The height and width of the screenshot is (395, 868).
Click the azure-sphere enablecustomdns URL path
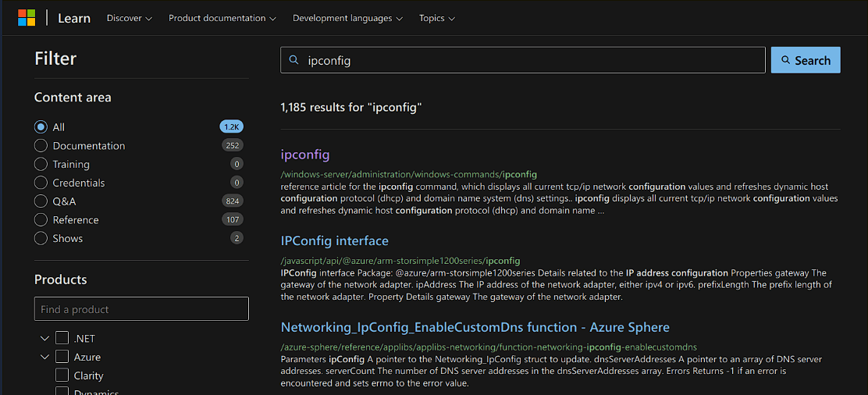coord(489,347)
